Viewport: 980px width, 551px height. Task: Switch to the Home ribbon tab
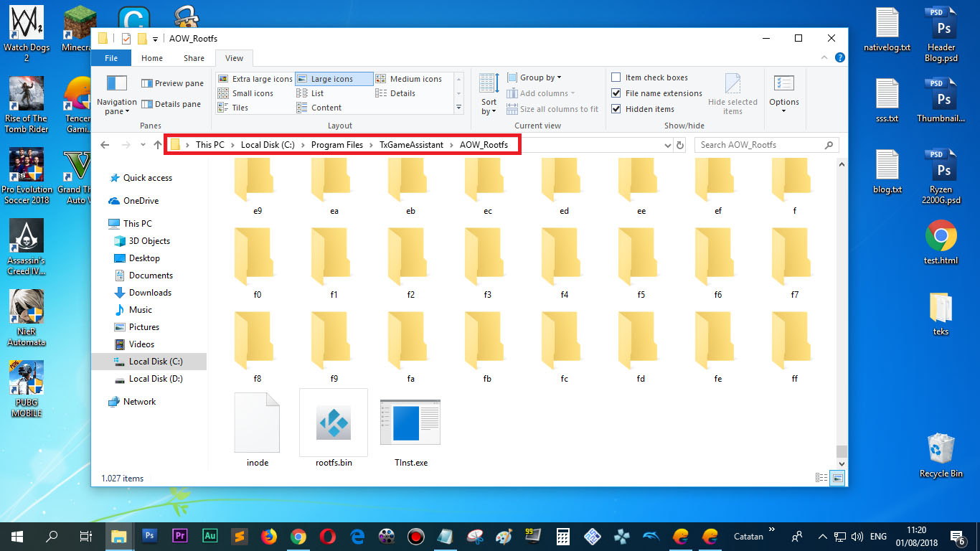pos(151,57)
